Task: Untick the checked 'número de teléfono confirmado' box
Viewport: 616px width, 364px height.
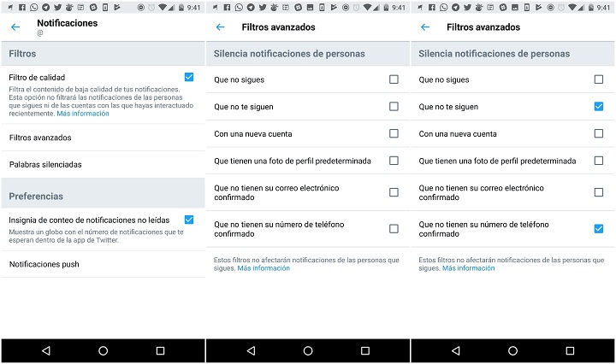Action: tap(599, 229)
